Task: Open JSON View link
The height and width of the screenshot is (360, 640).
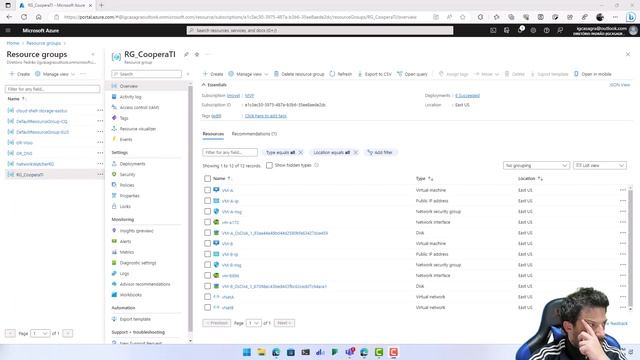Action: pyautogui.click(x=620, y=85)
